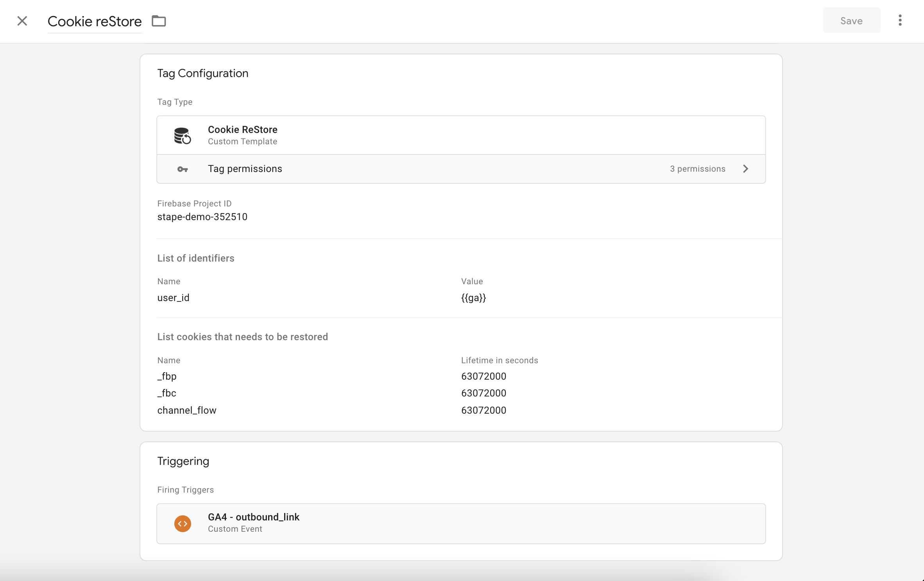
Task: Open the three-dot more options menu
Action: click(900, 20)
